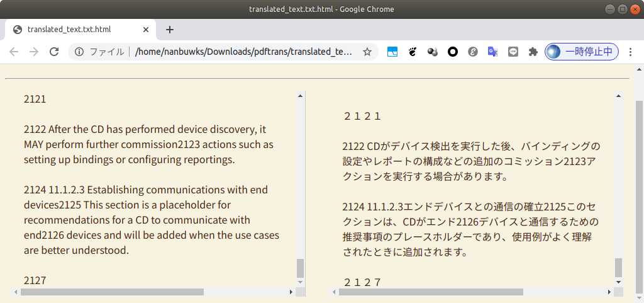644x303 pixels.
Task: Click the Japanese line number ２１２１
Action: click(363, 117)
